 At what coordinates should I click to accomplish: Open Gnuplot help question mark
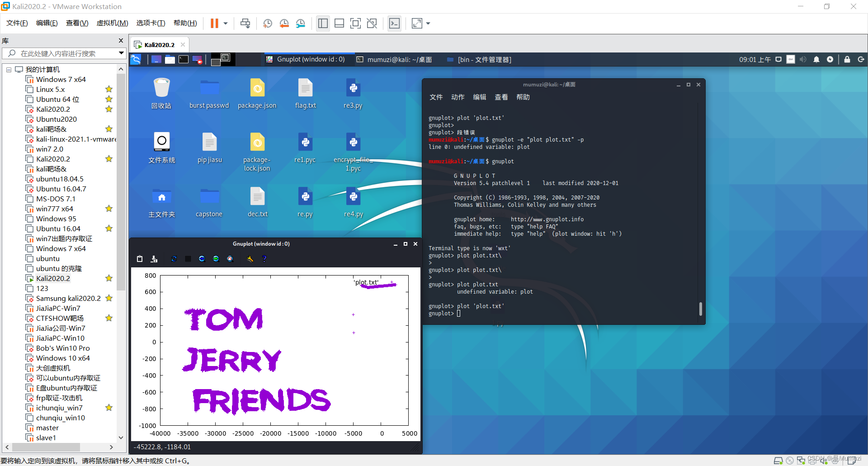[x=264, y=259]
